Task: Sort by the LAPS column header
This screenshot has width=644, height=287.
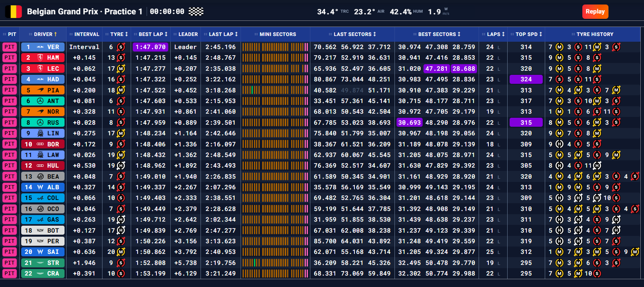Action: coord(493,34)
